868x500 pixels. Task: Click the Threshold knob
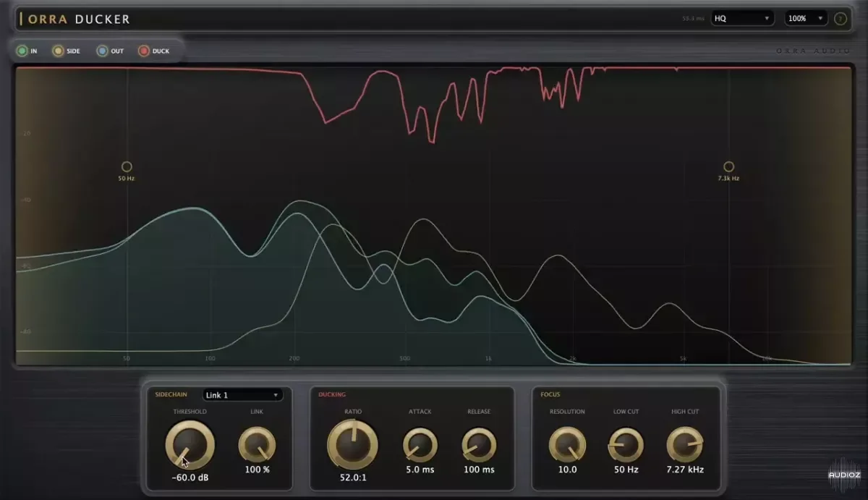[190, 444]
